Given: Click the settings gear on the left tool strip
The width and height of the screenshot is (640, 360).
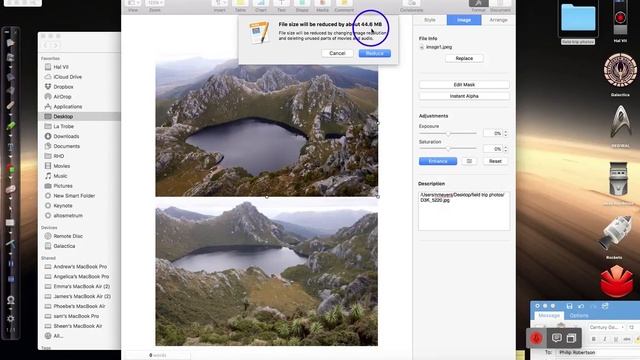Looking at the screenshot, I should [x=11, y=318].
